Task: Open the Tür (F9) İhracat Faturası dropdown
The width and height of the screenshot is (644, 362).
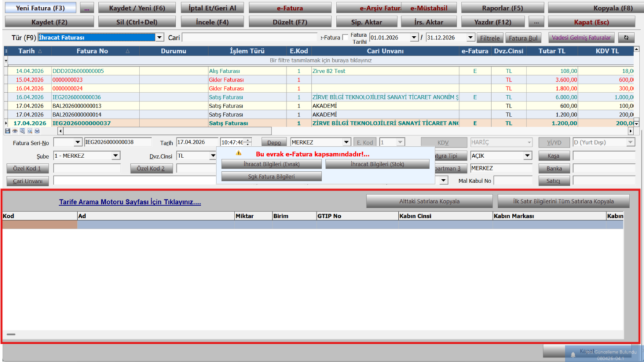Action: point(159,37)
